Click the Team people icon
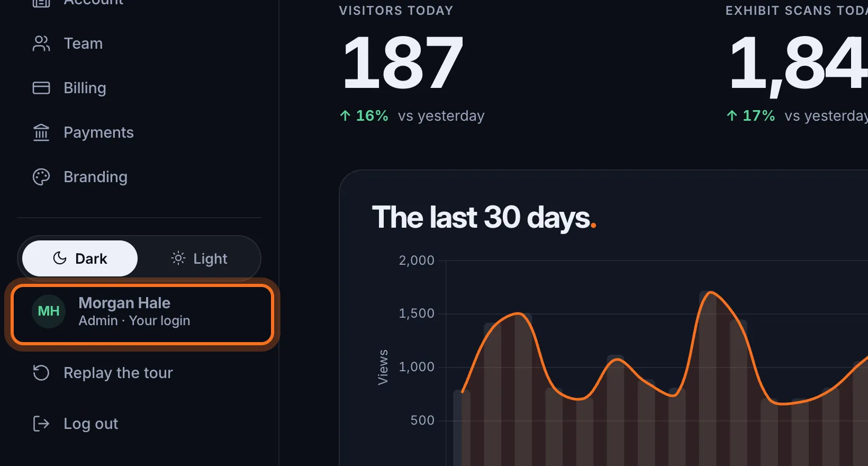The height and width of the screenshot is (466, 868). [x=41, y=43]
